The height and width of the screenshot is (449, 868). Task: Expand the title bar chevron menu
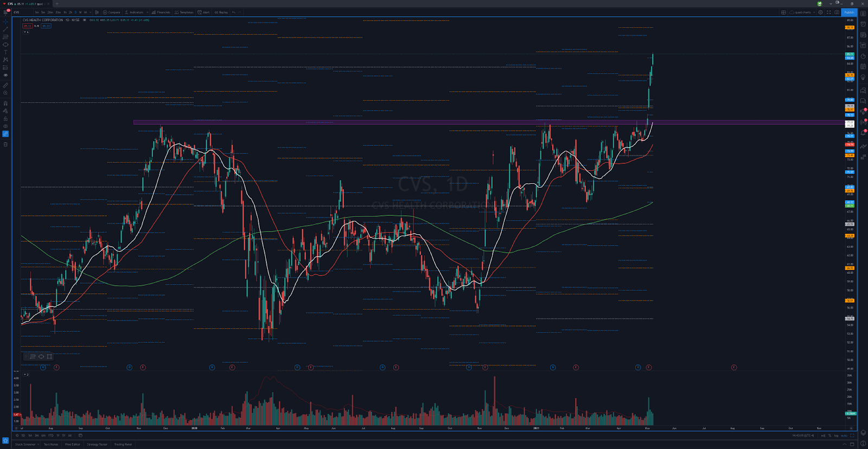(831, 3)
